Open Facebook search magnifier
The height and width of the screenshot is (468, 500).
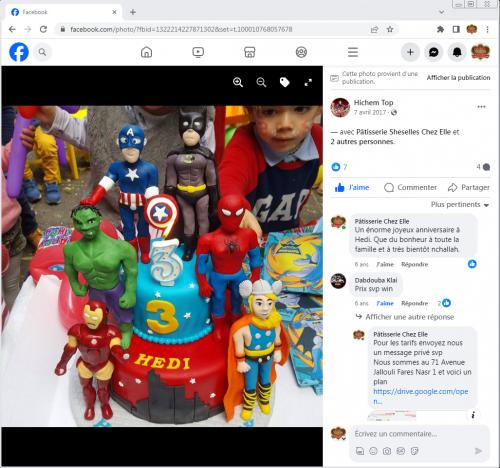(x=42, y=52)
